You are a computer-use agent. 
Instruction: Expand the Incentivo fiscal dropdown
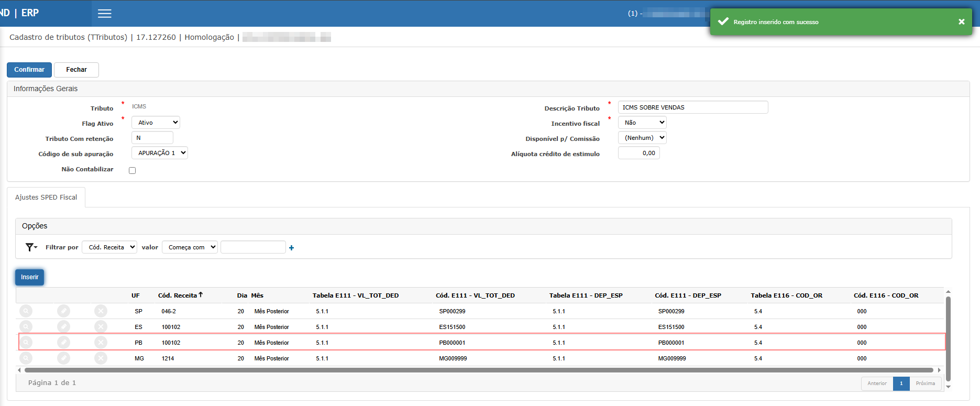(x=642, y=123)
